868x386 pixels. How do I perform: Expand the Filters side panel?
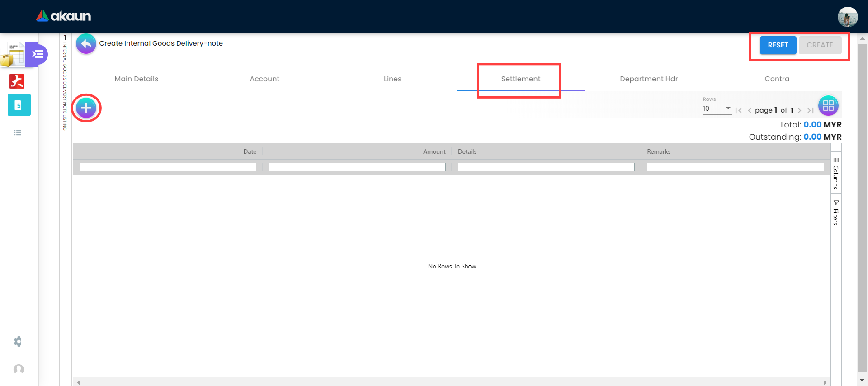coord(836,212)
